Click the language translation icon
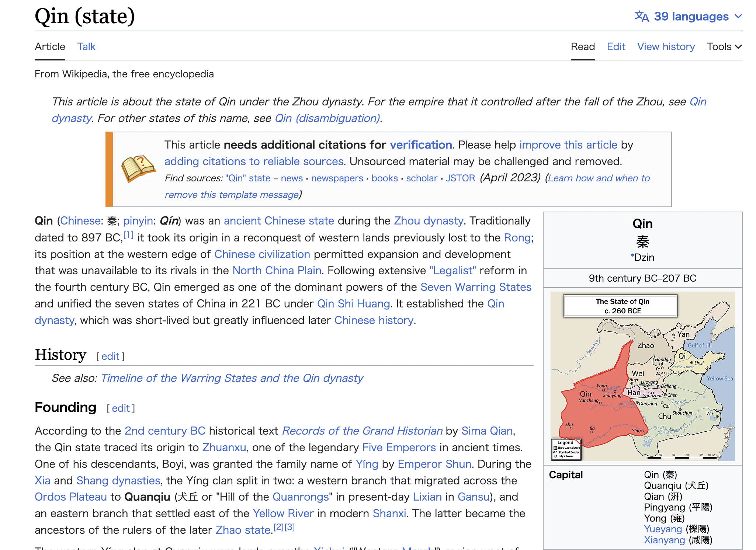This screenshot has width=756, height=550. 642,17
